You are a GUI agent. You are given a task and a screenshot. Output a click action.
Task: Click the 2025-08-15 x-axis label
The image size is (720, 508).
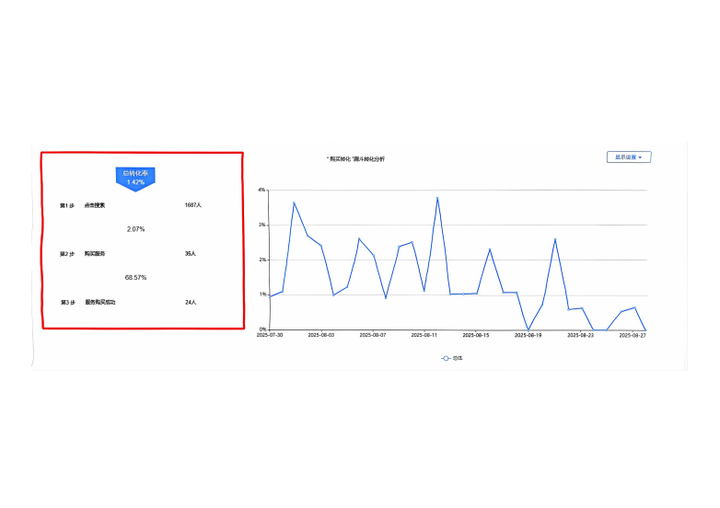coord(476,336)
